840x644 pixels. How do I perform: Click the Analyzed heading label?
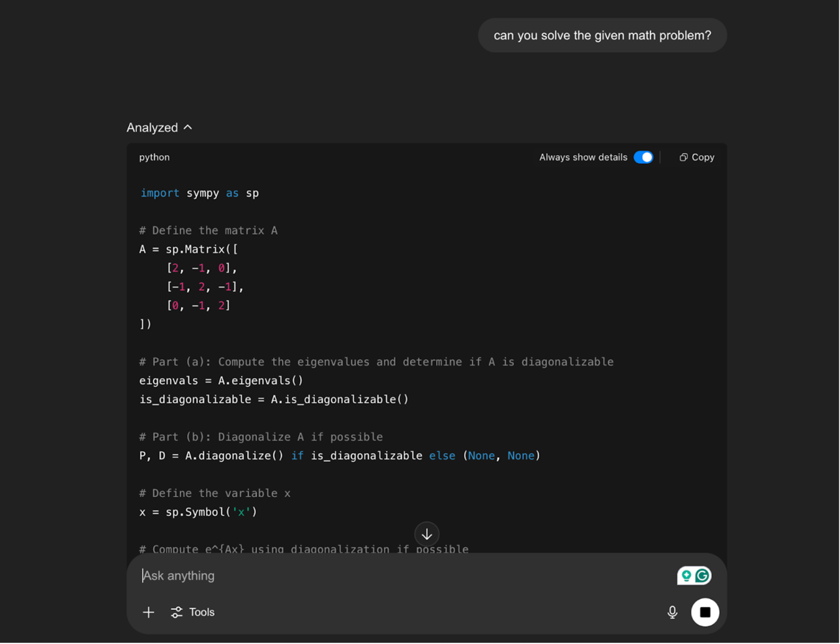(152, 128)
